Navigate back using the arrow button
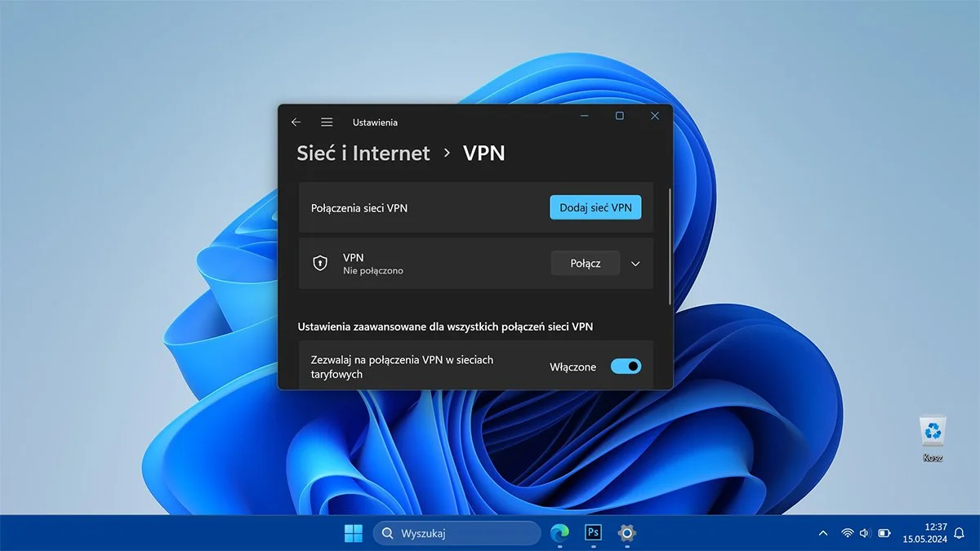Viewport: 980px width, 551px height. [x=296, y=122]
